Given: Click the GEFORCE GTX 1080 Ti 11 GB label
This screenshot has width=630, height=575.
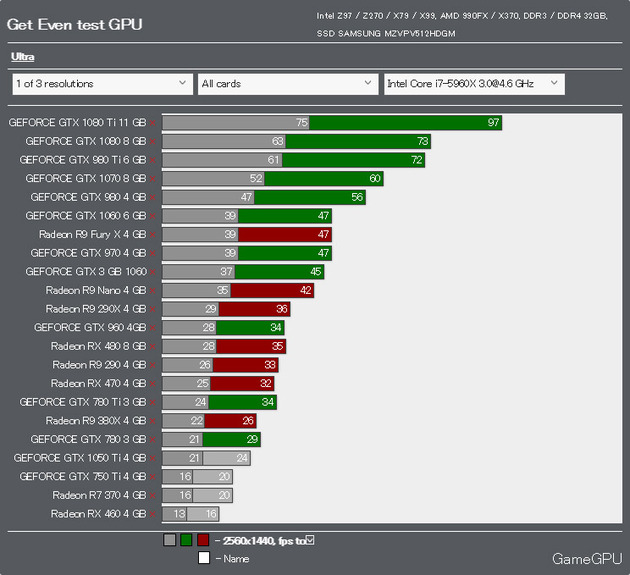Looking at the screenshot, I should (x=77, y=123).
